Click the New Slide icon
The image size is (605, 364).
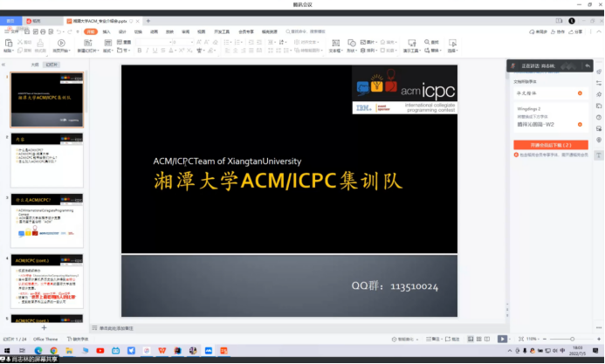click(x=88, y=43)
